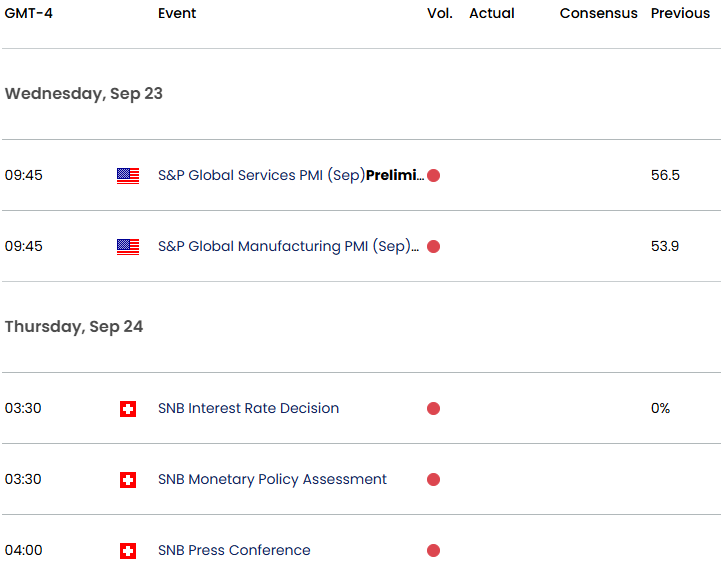The image size is (721, 567).
Task: Click the Thursday, Sep 24 date heading
Action: 74,327
